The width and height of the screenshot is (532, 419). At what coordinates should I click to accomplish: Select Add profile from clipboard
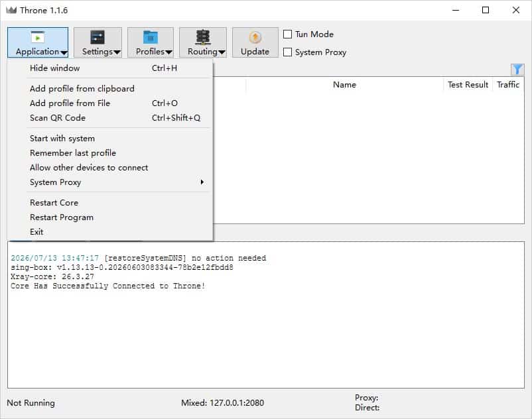pyautogui.click(x=110, y=88)
